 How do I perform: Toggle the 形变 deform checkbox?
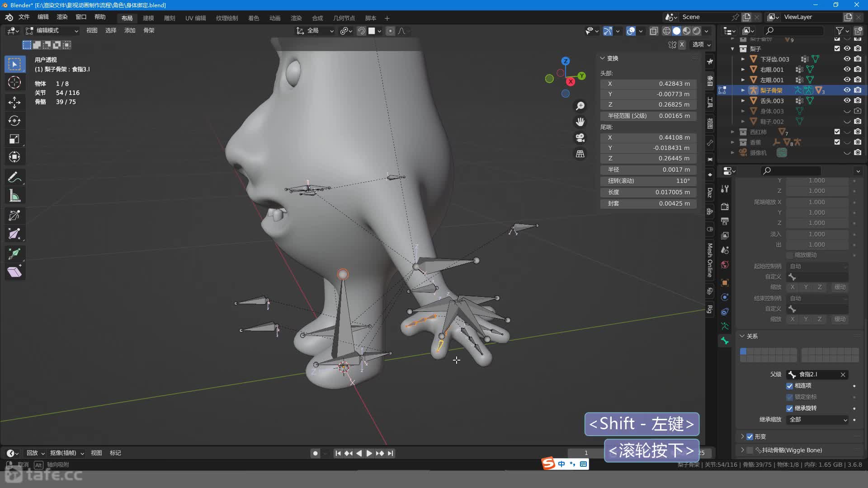(x=750, y=436)
